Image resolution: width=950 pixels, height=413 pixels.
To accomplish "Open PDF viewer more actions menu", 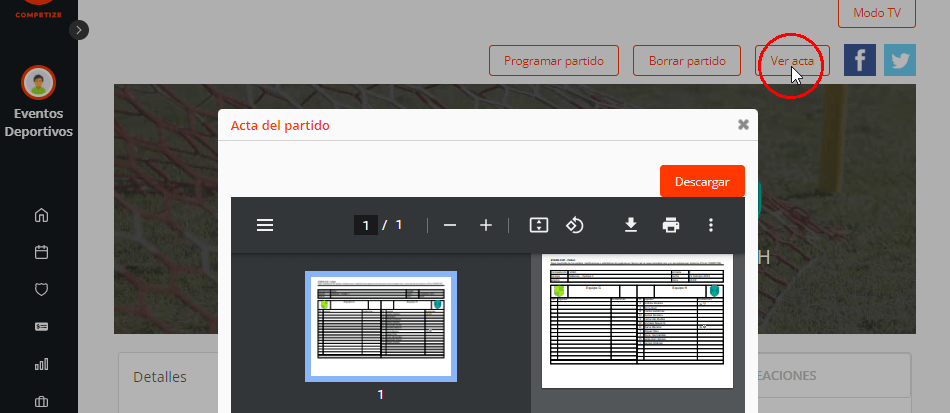I will point(711,225).
